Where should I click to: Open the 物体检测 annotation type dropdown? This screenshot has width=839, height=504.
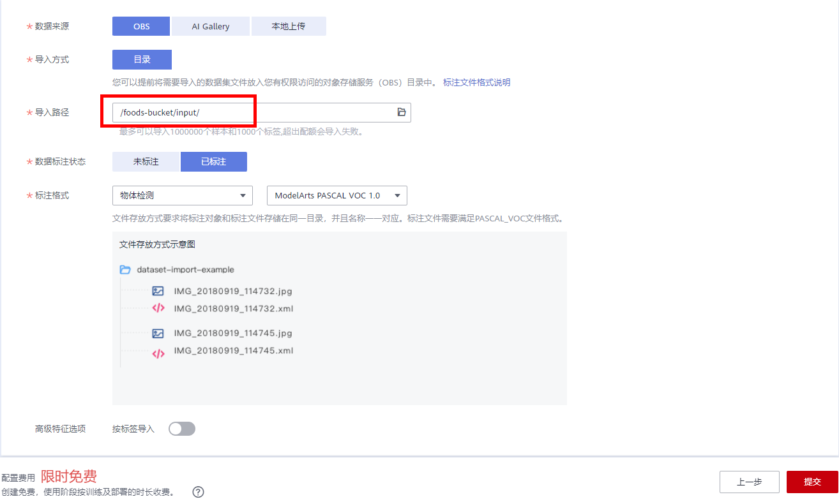182,196
